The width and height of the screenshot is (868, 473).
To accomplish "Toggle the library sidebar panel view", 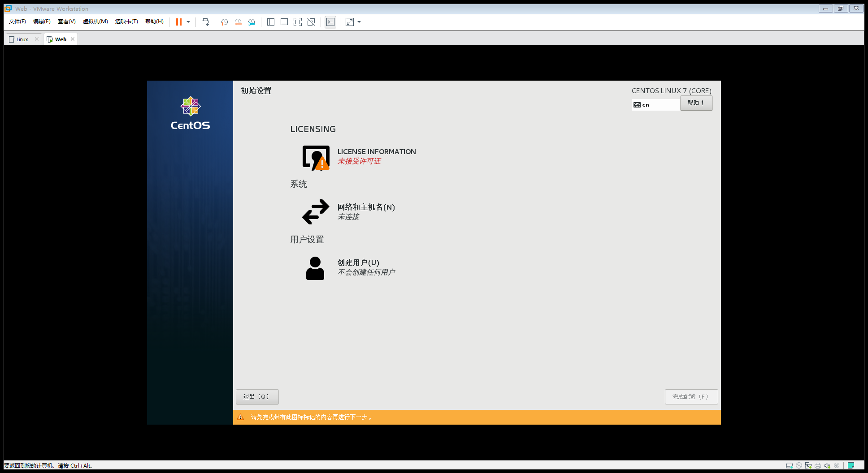I will 271,22.
